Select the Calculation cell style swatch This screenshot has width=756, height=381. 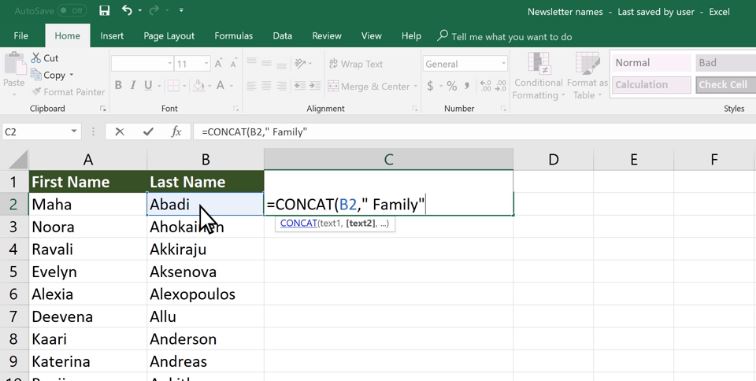[x=651, y=85]
